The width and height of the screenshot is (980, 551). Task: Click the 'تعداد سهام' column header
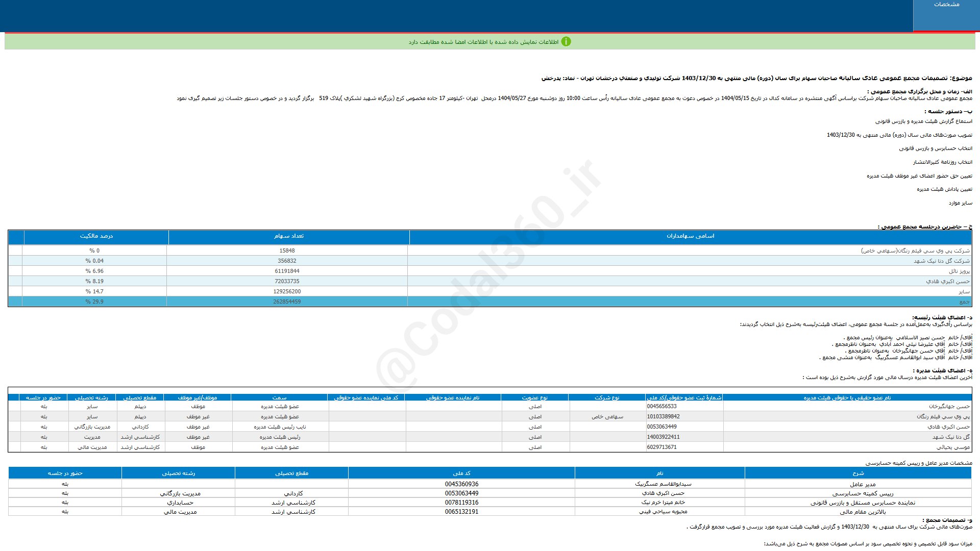pyautogui.click(x=289, y=236)
